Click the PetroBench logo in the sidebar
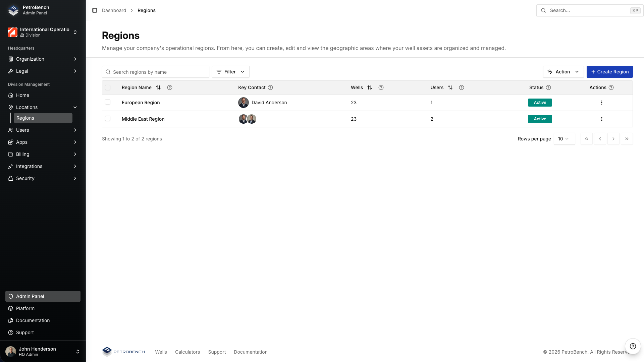This screenshot has width=644, height=362. (13, 10)
